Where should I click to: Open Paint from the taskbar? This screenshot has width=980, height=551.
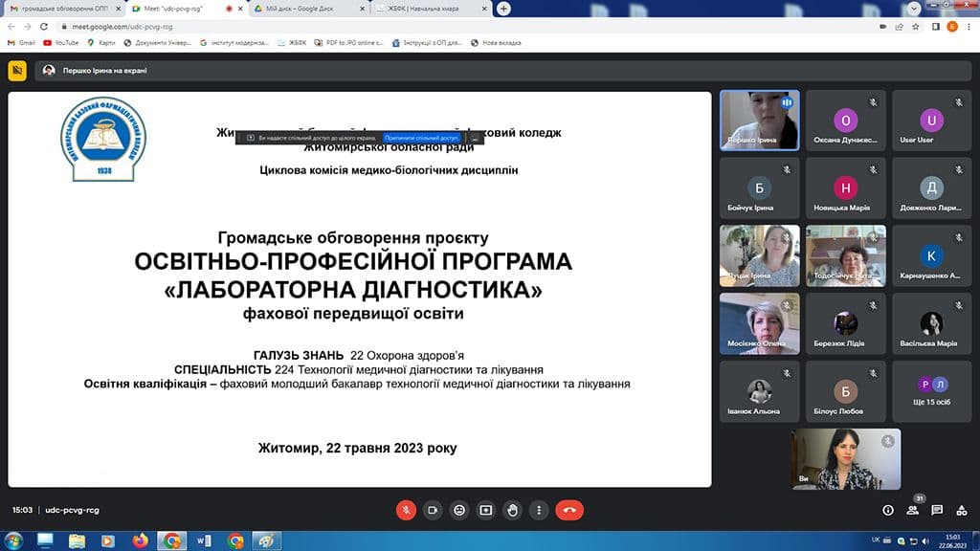(267, 540)
